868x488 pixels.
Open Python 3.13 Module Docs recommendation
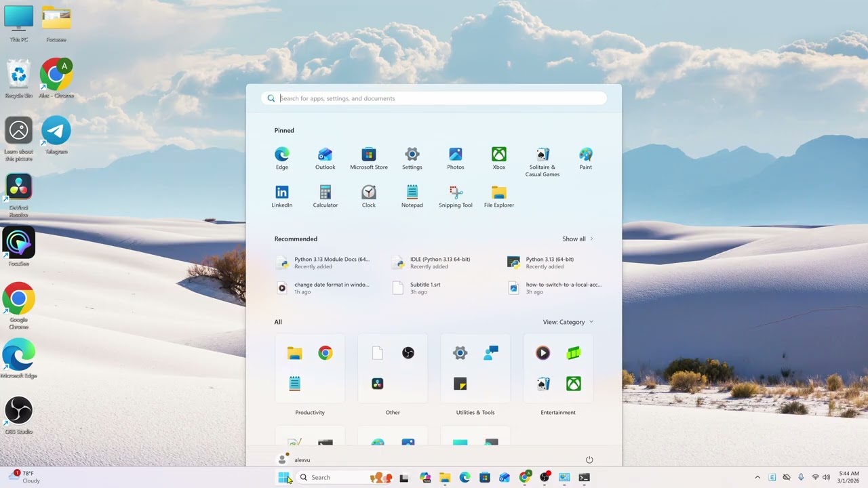pyautogui.click(x=324, y=263)
